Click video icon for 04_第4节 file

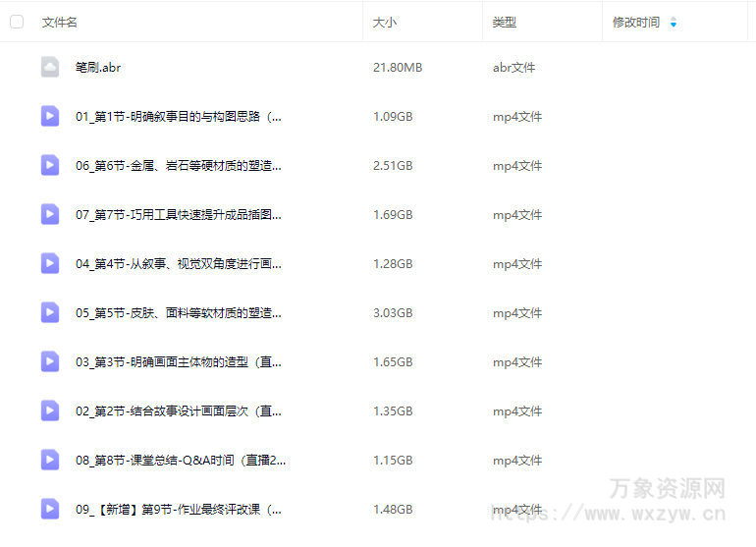click(50, 263)
